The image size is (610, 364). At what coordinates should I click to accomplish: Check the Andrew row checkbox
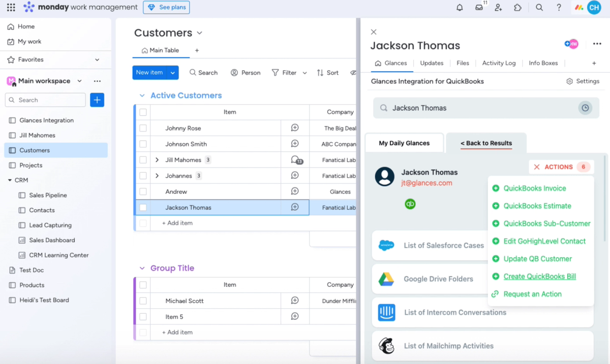click(143, 192)
